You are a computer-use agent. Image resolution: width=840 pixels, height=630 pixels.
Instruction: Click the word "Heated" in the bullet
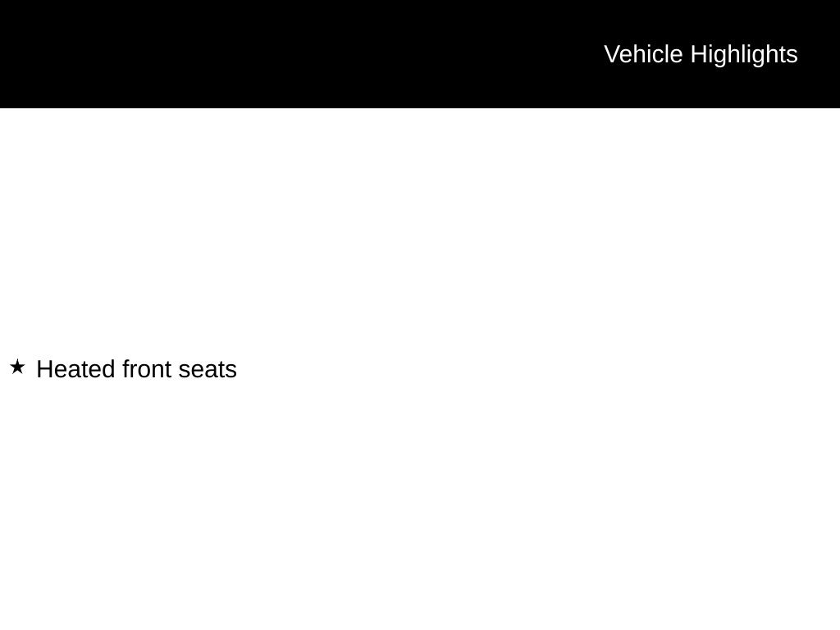pyautogui.click(x=75, y=369)
